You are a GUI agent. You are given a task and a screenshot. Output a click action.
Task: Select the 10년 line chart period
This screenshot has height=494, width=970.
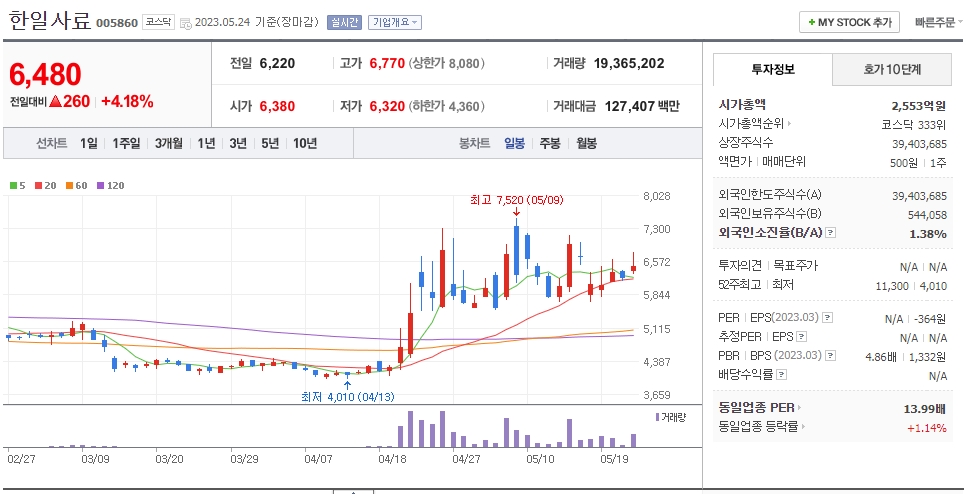pyautogui.click(x=305, y=143)
